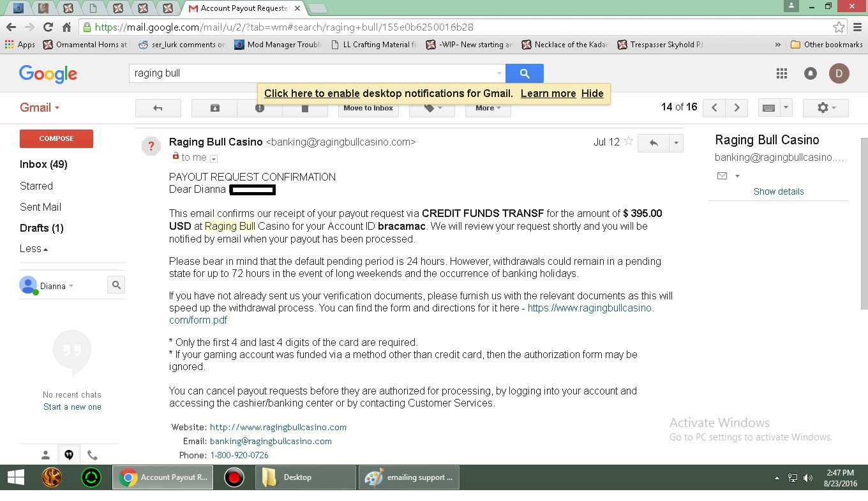Delete this email with the trash icon
This screenshot has height=501, width=868.
pyautogui.click(x=305, y=108)
